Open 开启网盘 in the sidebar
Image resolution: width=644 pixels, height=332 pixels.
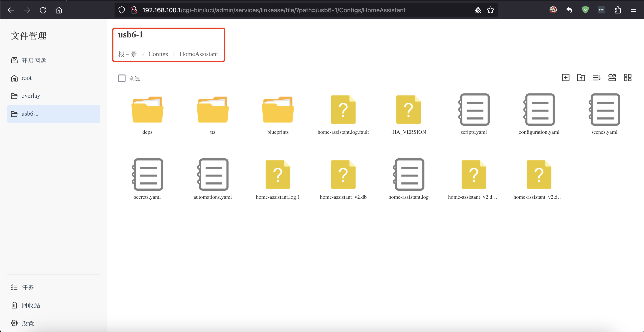53,60
